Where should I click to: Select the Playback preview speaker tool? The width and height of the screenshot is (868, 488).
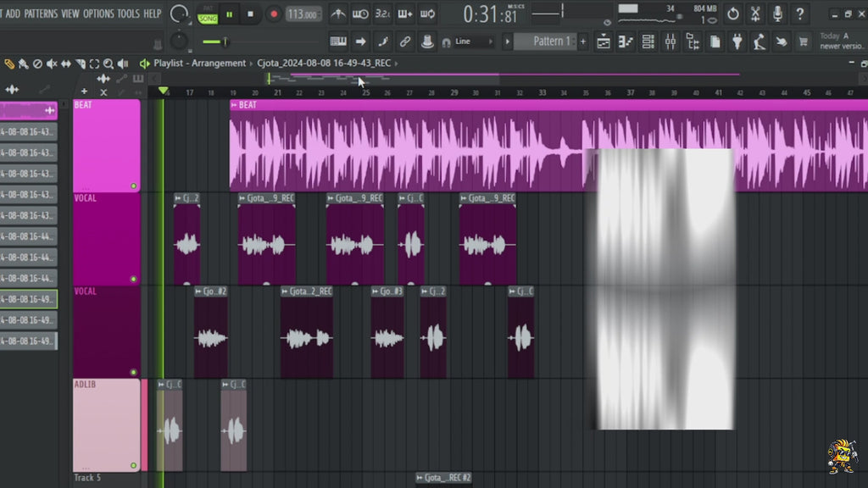pyautogui.click(x=123, y=64)
